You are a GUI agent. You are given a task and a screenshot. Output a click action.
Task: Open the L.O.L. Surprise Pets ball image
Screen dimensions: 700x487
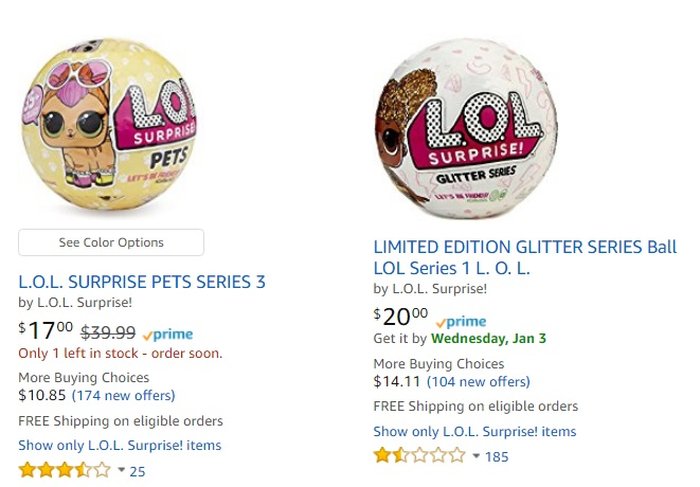point(110,124)
